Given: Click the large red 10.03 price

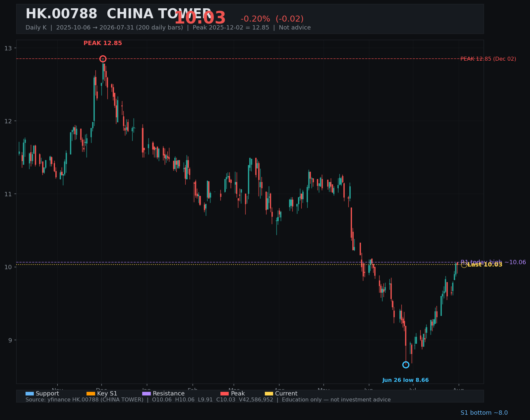Looking at the screenshot, I should pyautogui.click(x=200, y=18).
